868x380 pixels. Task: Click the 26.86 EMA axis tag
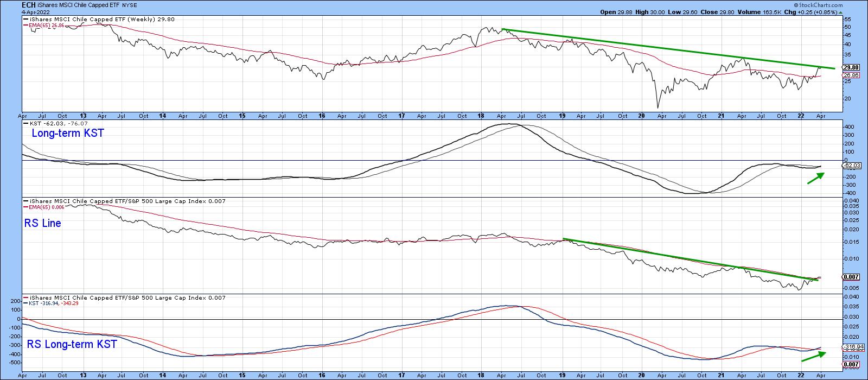pos(850,76)
